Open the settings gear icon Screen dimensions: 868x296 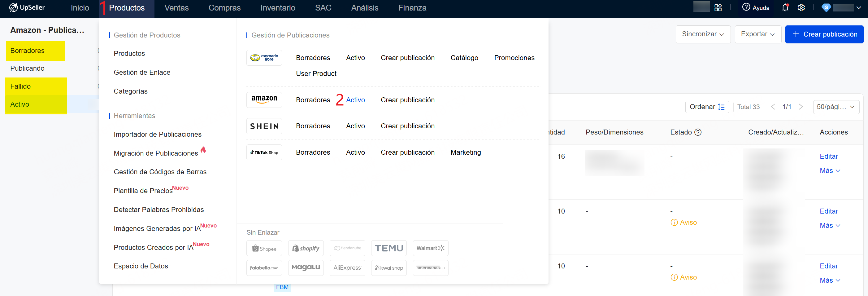[x=801, y=8]
